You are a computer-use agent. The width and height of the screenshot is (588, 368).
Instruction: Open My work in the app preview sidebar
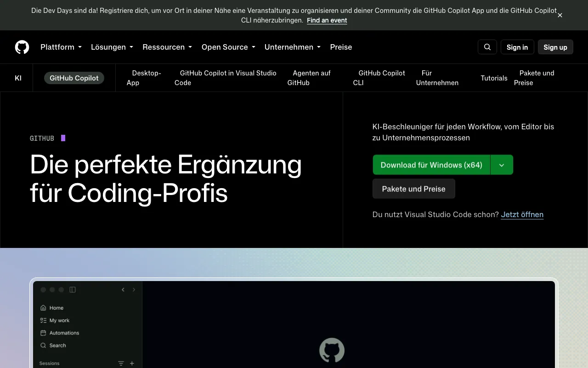55,320
